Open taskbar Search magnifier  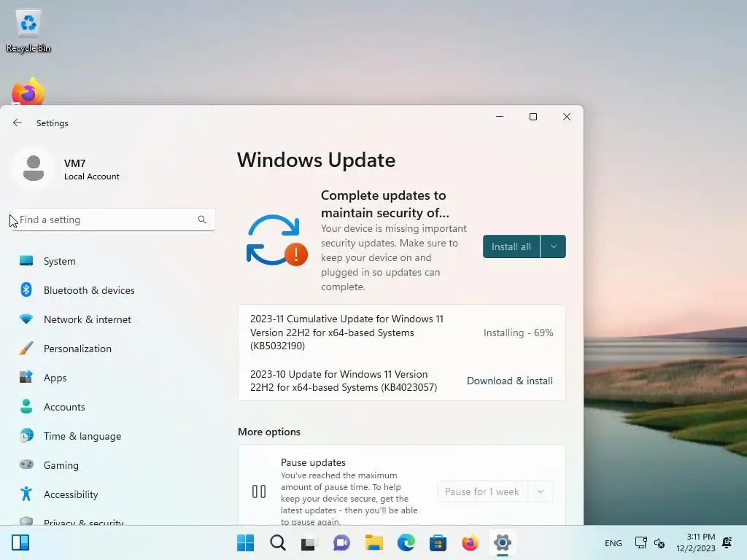tap(278, 542)
